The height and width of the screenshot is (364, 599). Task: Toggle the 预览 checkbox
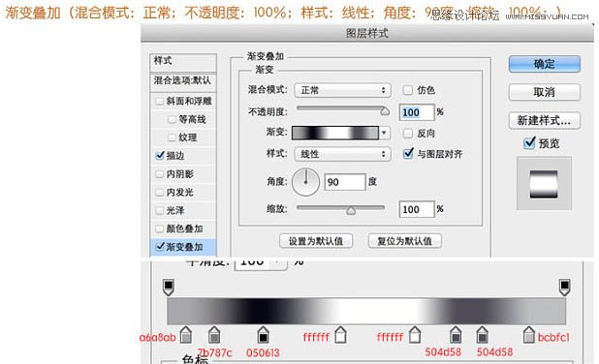(529, 143)
